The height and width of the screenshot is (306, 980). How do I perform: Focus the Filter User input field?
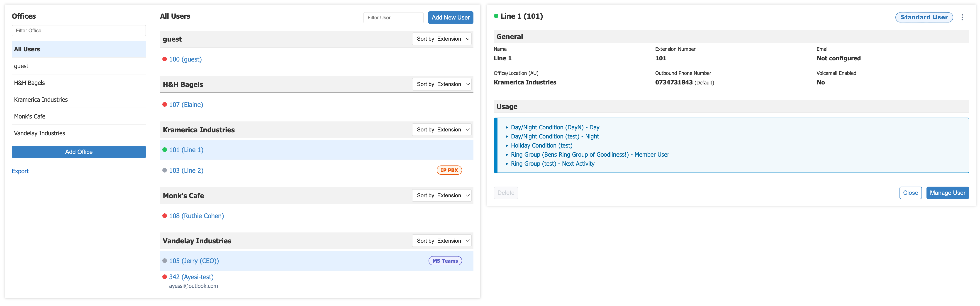393,17
